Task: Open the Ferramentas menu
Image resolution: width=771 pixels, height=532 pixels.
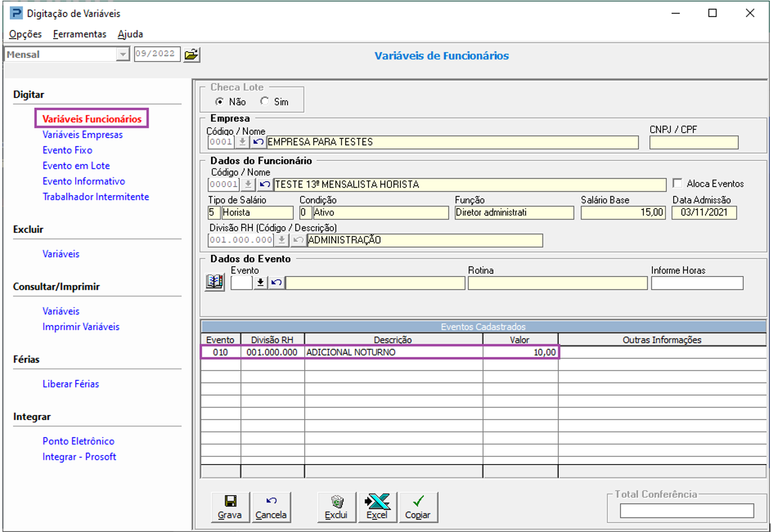Action: [80, 34]
